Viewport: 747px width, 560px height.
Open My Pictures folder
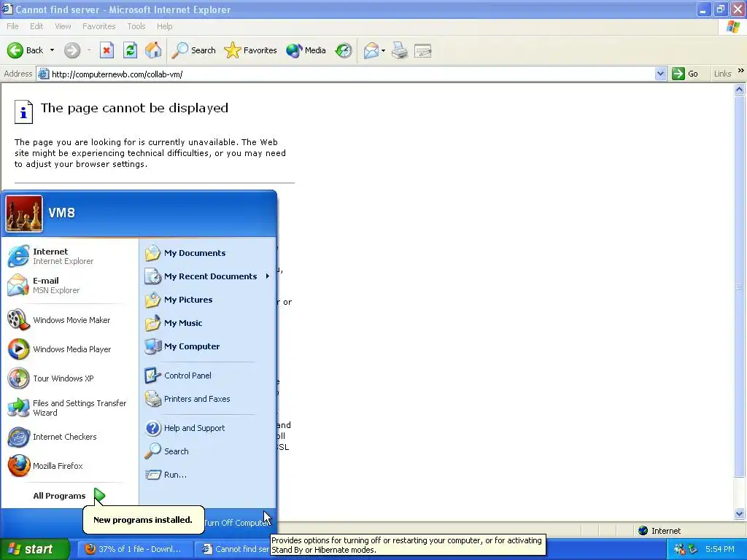(x=208, y=300)
